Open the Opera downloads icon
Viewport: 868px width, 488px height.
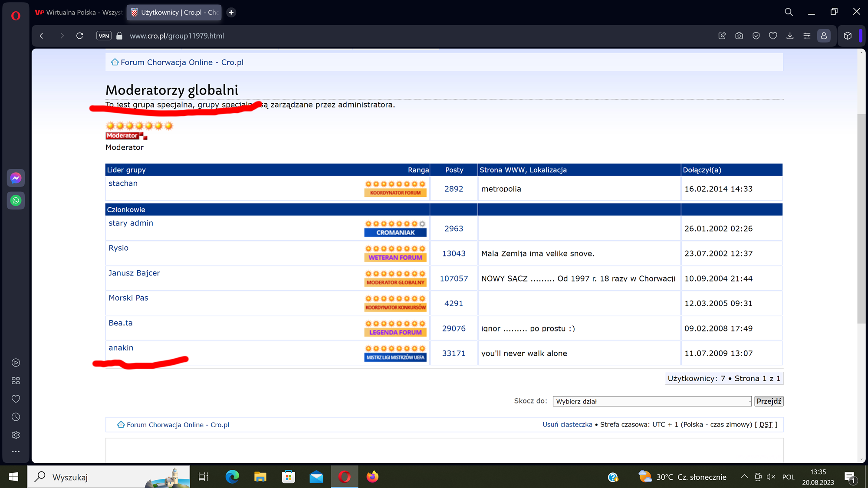click(790, 36)
